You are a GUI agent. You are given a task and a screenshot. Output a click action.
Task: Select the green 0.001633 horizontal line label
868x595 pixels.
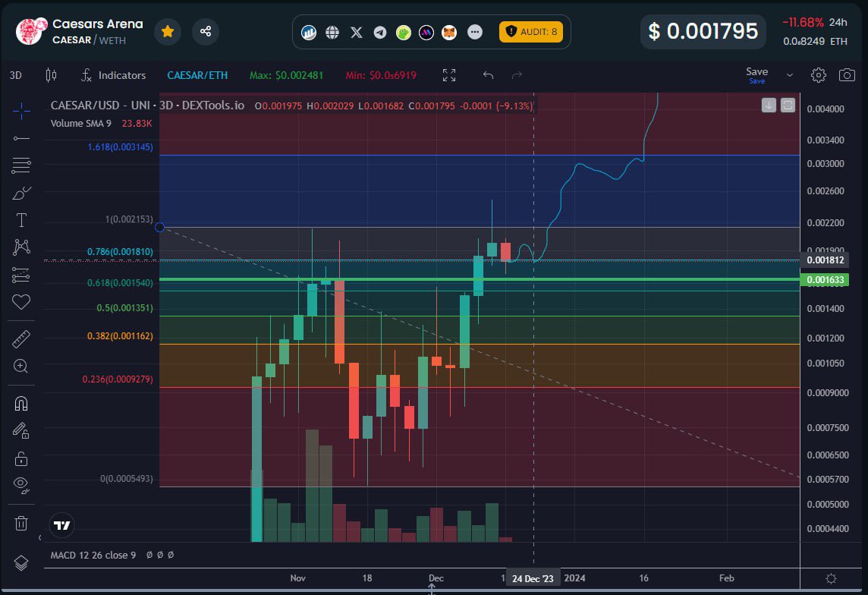pyautogui.click(x=825, y=279)
